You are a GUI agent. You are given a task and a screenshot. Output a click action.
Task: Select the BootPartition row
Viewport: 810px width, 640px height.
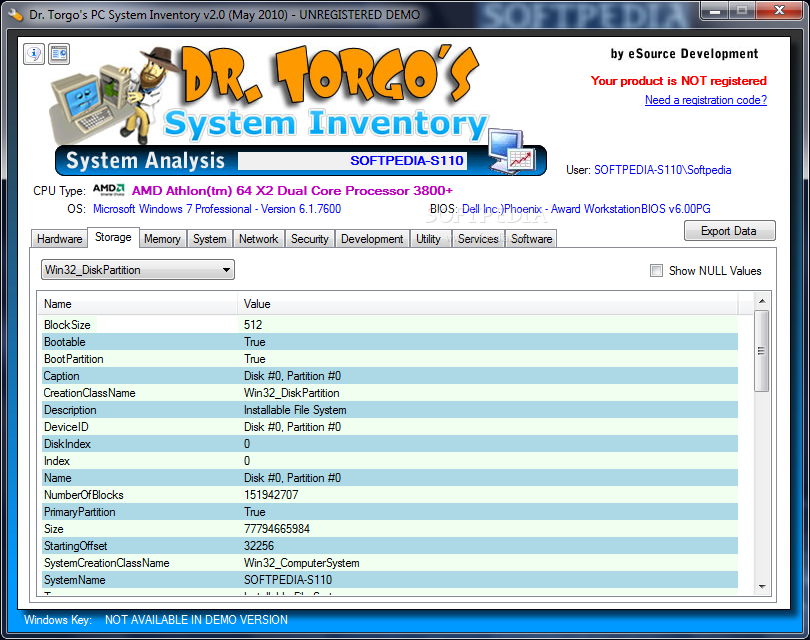(390, 359)
